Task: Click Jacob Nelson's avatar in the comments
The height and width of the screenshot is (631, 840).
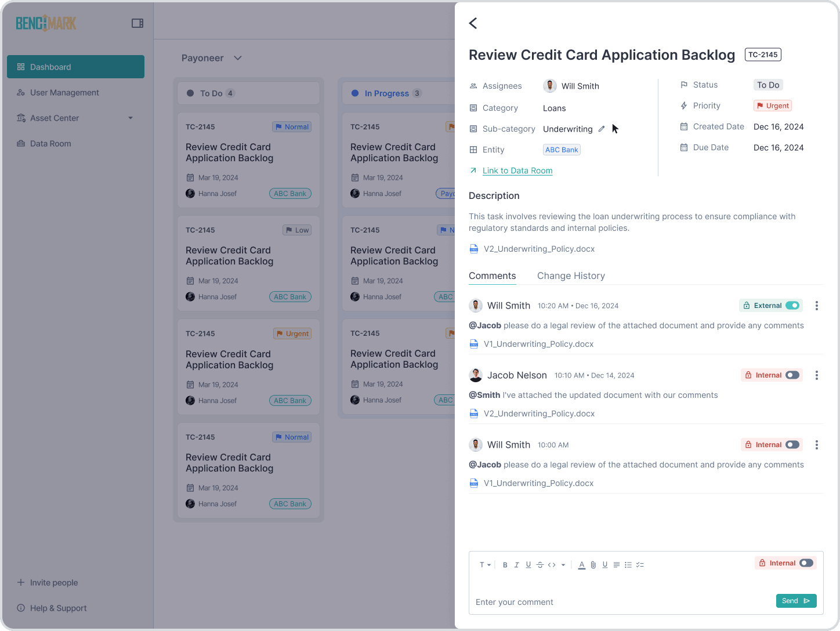Action: tap(476, 375)
